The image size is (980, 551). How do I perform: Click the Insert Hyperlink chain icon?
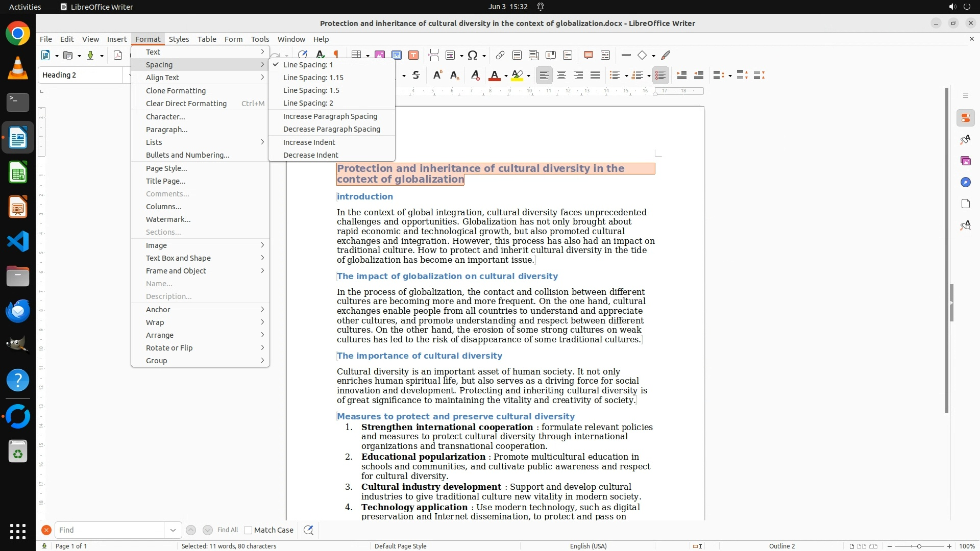(500, 55)
